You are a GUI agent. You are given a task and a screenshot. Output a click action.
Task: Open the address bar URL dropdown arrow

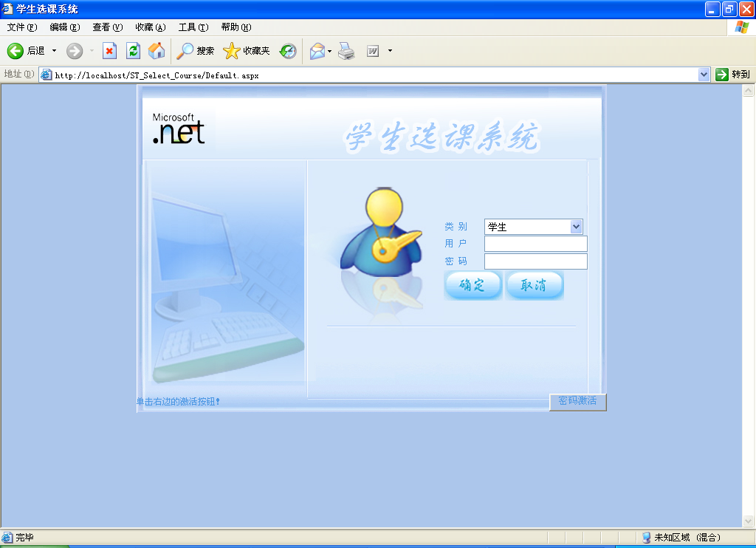tap(704, 75)
